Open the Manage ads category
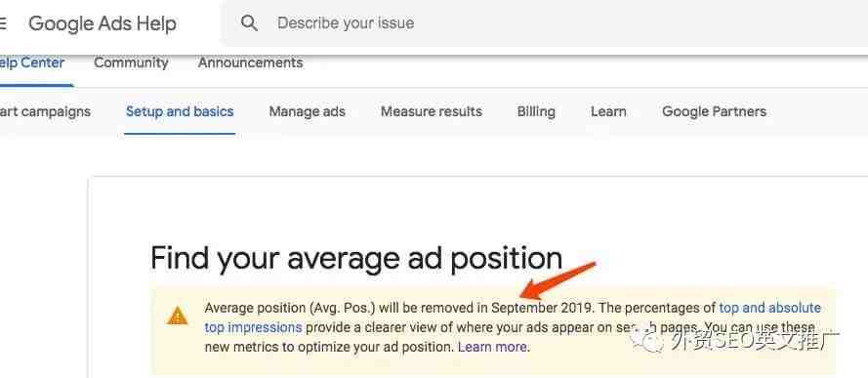868x378 pixels. [x=308, y=111]
